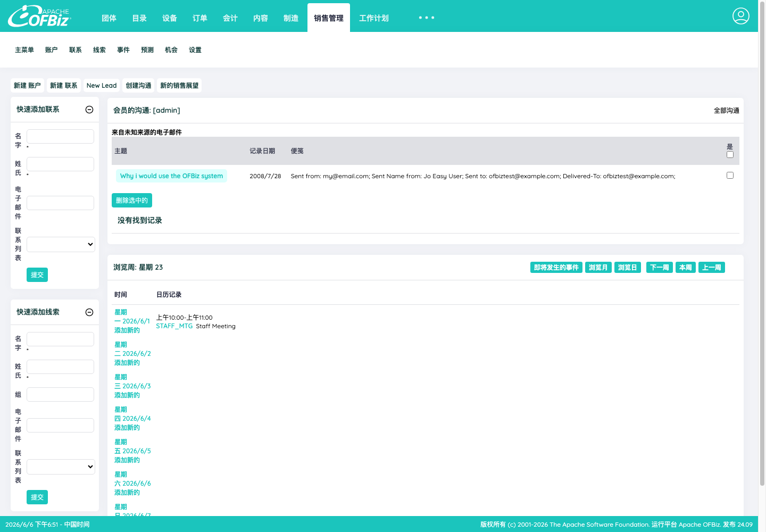
Task: Open the 订单 application tab
Action: [x=200, y=18]
